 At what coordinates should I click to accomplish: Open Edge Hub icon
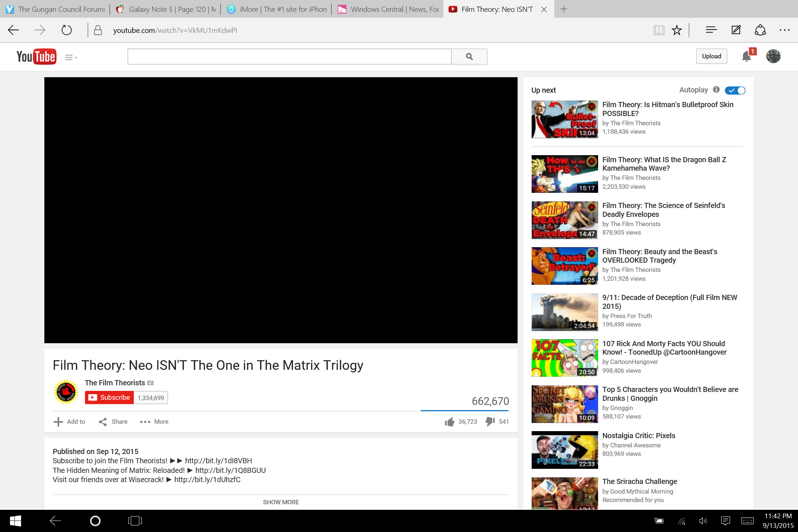(x=711, y=30)
